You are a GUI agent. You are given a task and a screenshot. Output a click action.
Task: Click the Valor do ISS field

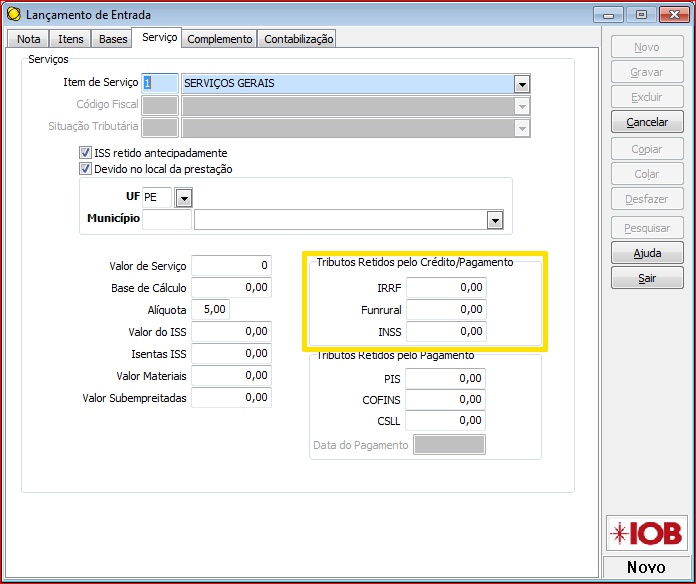[231, 331]
